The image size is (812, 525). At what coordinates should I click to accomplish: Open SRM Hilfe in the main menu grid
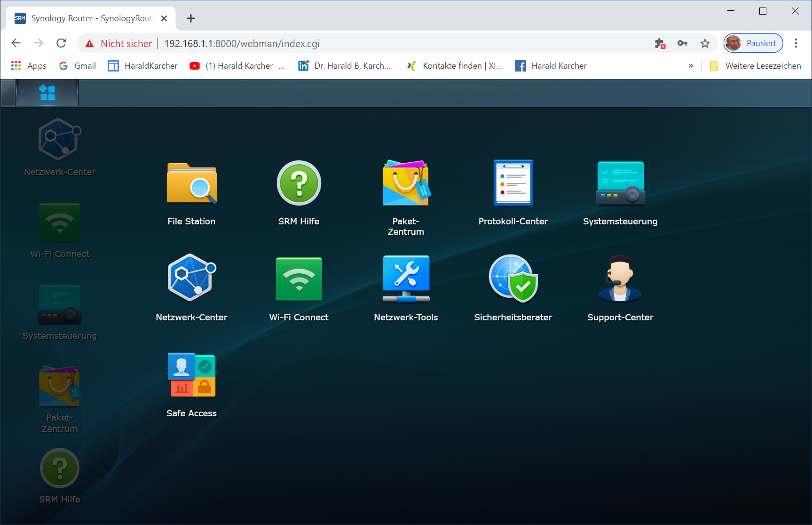[x=299, y=193]
